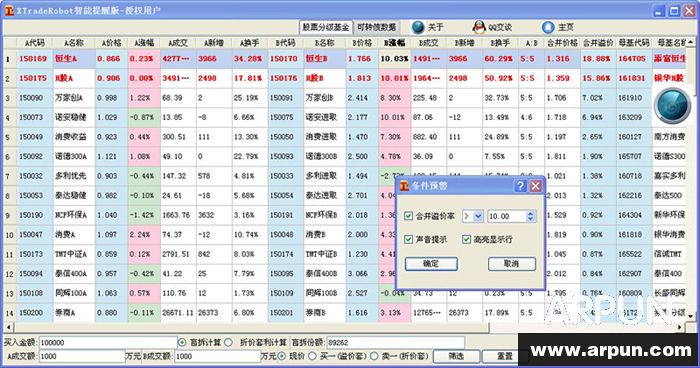Select the 现价 radio button
The height and width of the screenshot is (368, 700).
[x=281, y=356]
